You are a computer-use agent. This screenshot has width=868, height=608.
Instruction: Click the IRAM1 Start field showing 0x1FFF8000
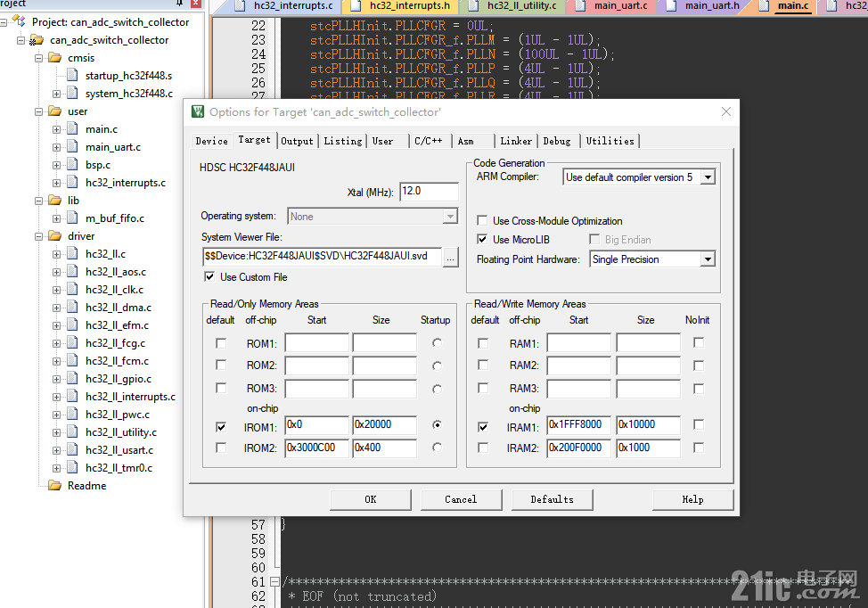pyautogui.click(x=579, y=424)
